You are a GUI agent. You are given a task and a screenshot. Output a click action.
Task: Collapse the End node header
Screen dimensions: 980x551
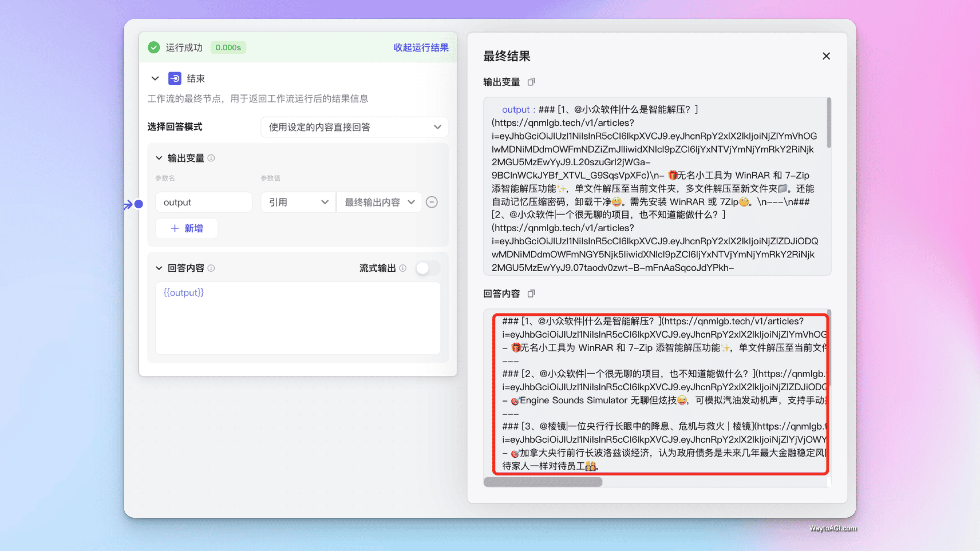155,79
